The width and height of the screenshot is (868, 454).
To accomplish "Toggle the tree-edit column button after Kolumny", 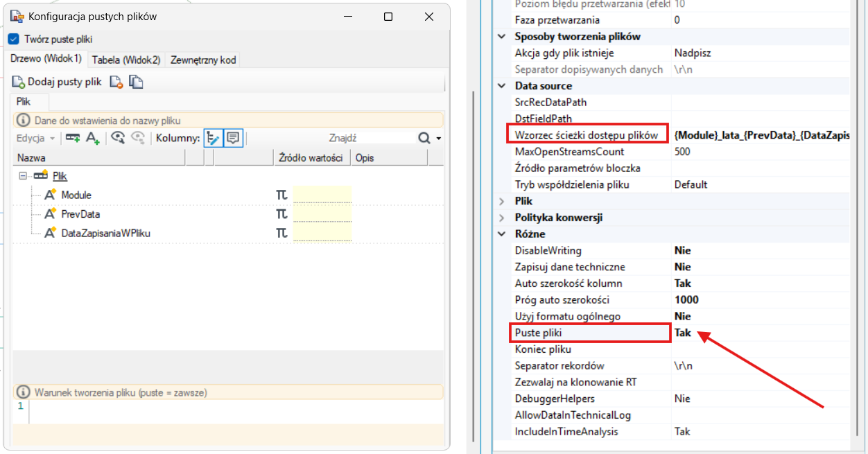I will (x=213, y=138).
